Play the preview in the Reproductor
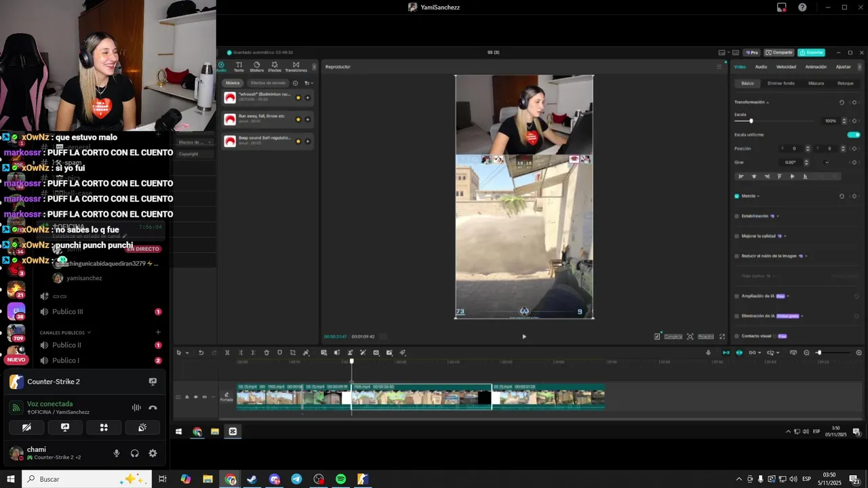868x488 pixels. pos(524,336)
